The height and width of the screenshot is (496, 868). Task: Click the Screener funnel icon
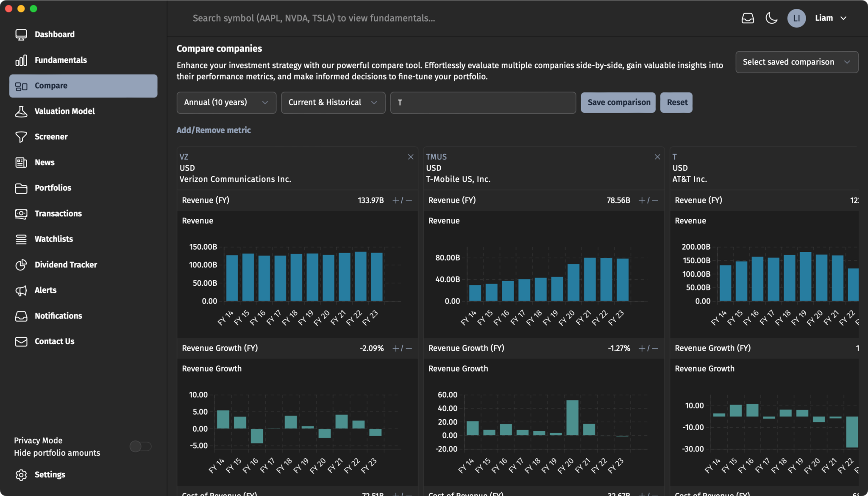21,137
